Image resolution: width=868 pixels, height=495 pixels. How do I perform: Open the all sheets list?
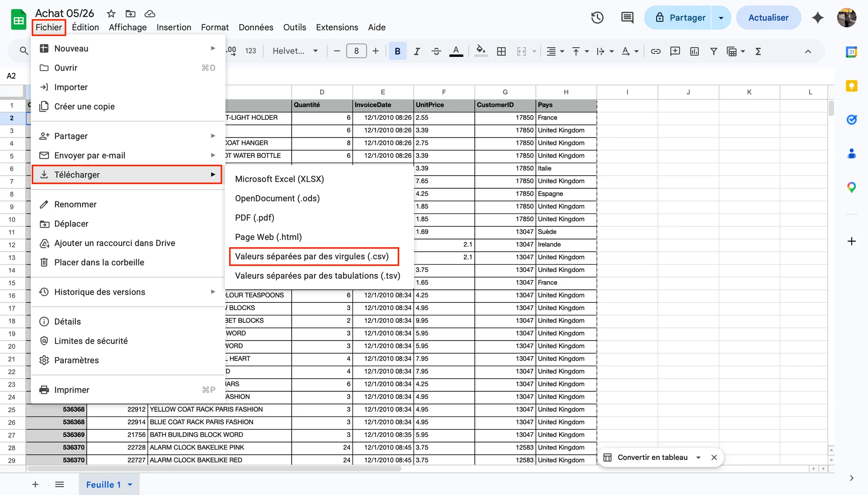[x=59, y=485]
